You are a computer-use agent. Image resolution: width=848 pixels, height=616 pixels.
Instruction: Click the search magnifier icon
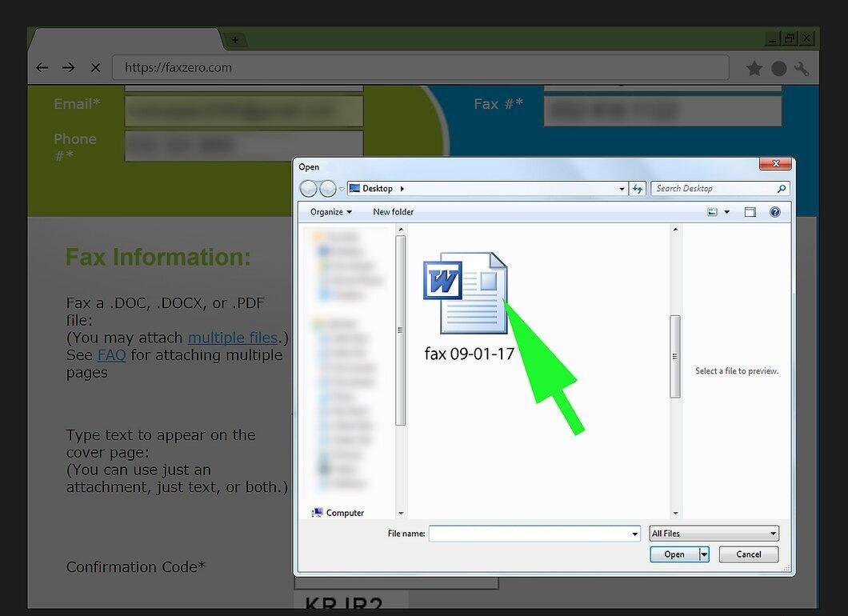pyautogui.click(x=781, y=189)
